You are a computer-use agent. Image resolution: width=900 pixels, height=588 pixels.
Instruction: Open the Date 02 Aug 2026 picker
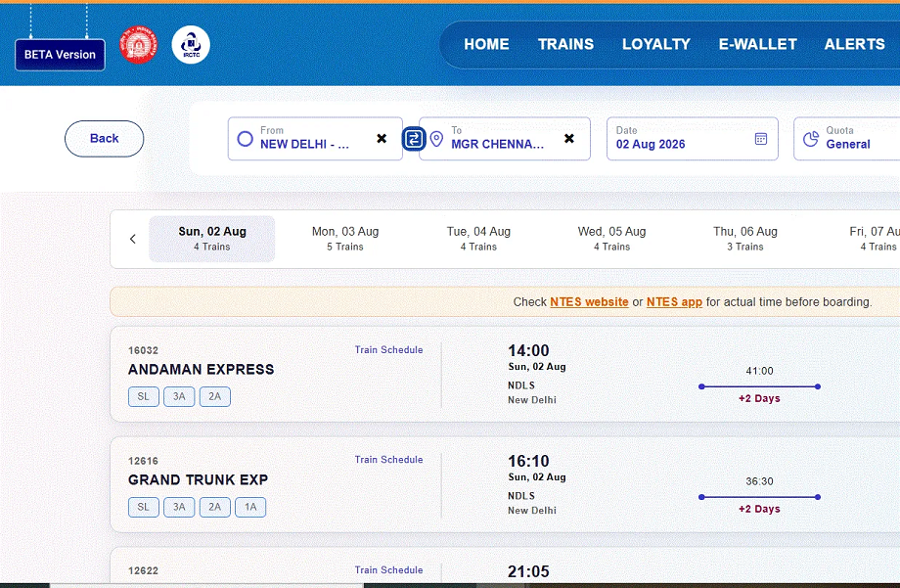[693, 138]
